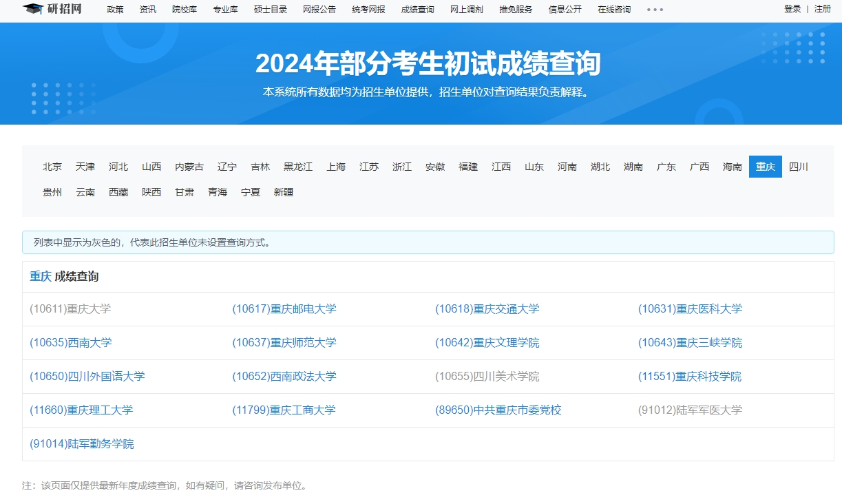Open 专业库 in the top navigation
This screenshot has height=504, width=842.
coord(225,10)
